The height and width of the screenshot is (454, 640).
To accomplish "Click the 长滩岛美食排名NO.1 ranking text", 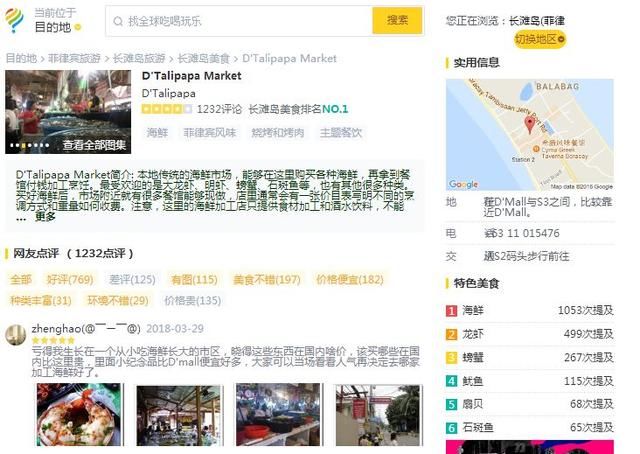I will click(298, 109).
